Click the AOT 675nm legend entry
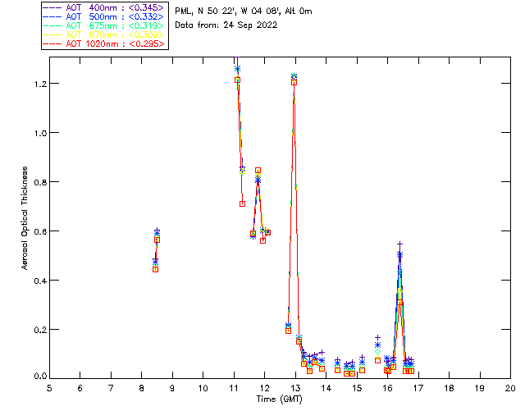525x420 pixels. pyautogui.click(x=104, y=25)
